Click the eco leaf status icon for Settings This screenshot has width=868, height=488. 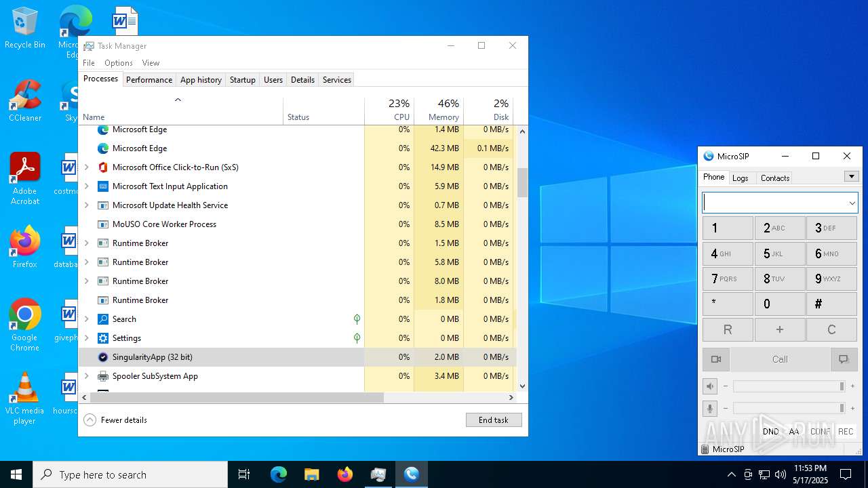(357, 338)
